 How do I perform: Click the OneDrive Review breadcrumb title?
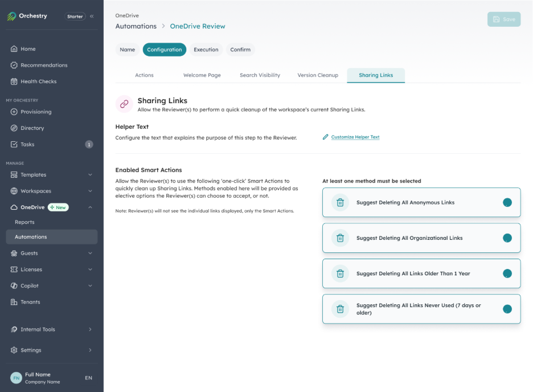click(x=198, y=26)
